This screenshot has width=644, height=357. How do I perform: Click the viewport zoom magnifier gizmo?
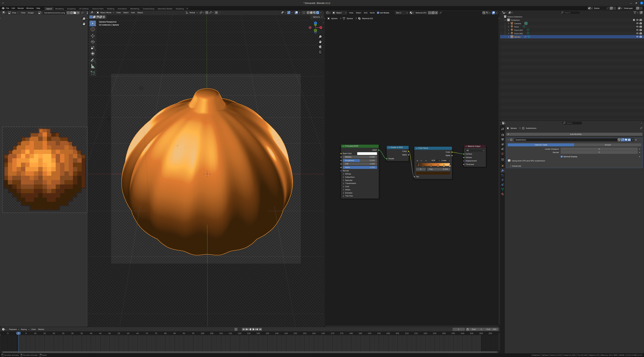[320, 37]
